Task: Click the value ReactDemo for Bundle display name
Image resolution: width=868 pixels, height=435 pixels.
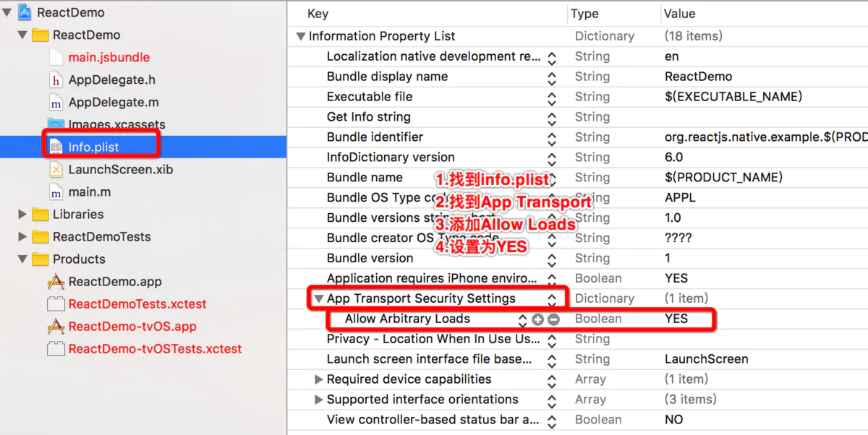Action: pyautogui.click(x=698, y=77)
